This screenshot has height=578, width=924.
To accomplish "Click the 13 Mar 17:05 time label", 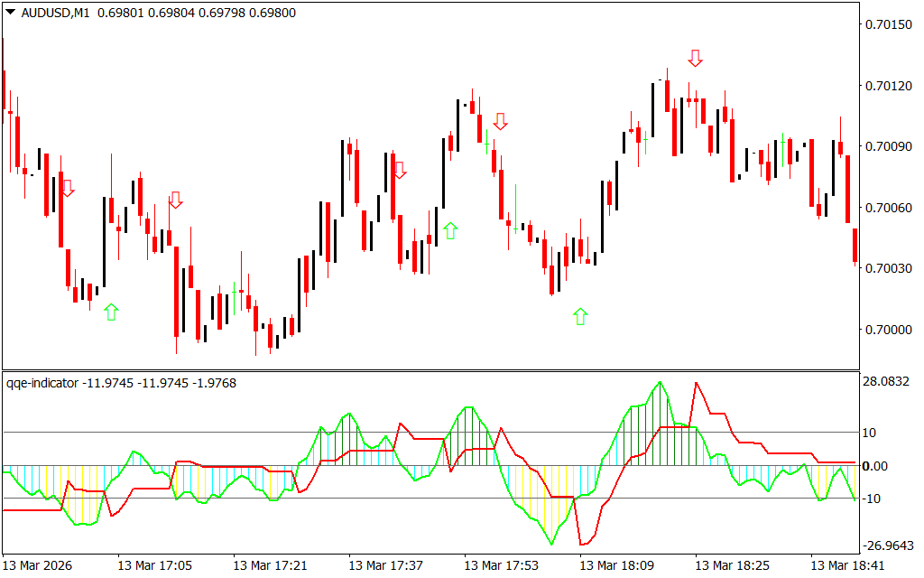I will coord(154,565).
